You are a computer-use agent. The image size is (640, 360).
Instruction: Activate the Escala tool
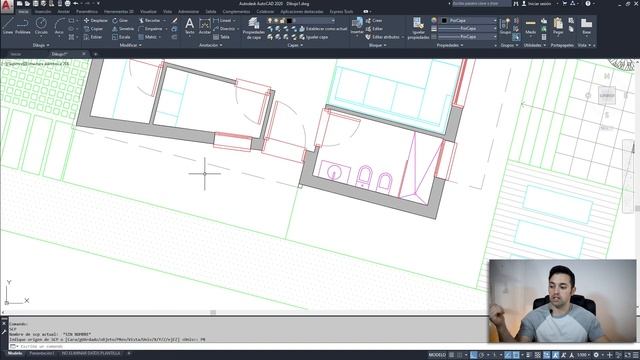click(121, 37)
